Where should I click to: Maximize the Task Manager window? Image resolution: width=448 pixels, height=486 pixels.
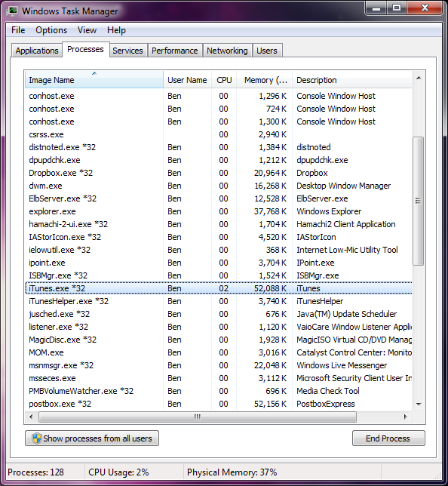(x=397, y=8)
